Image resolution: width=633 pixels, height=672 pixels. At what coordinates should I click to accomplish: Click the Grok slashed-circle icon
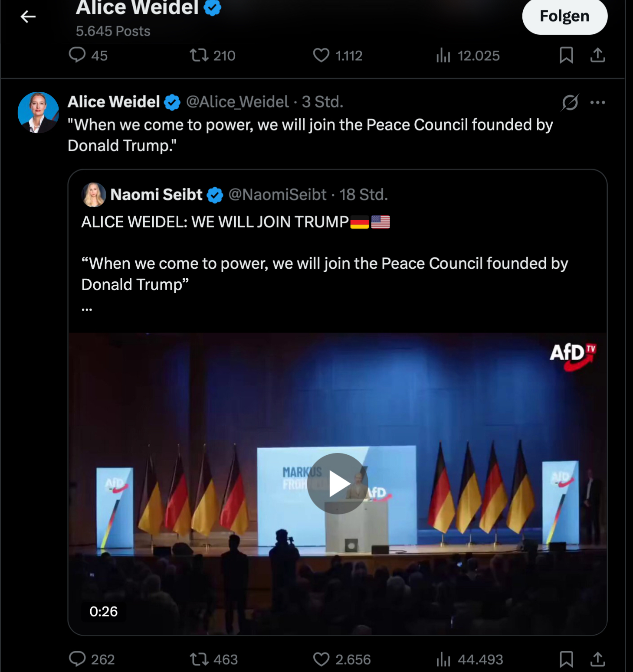(570, 102)
